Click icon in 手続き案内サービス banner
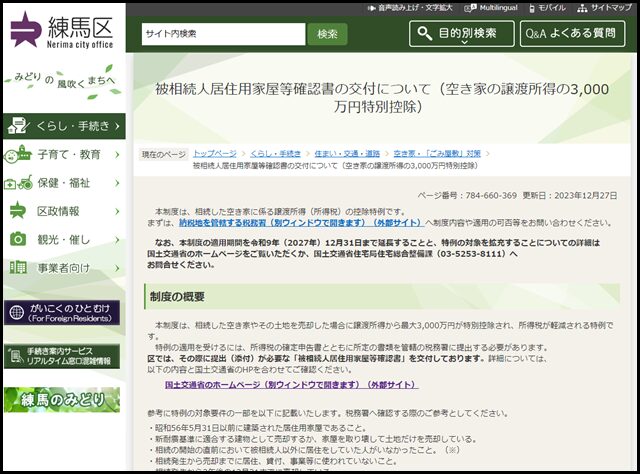This screenshot has width=640, height=474. (x=16, y=356)
